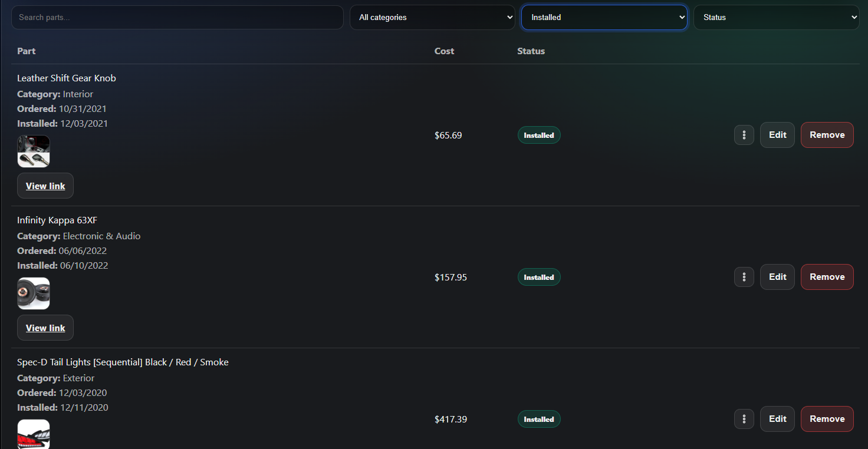Open the All categories dropdown
Viewport: 868px width, 449px height.
pos(433,17)
